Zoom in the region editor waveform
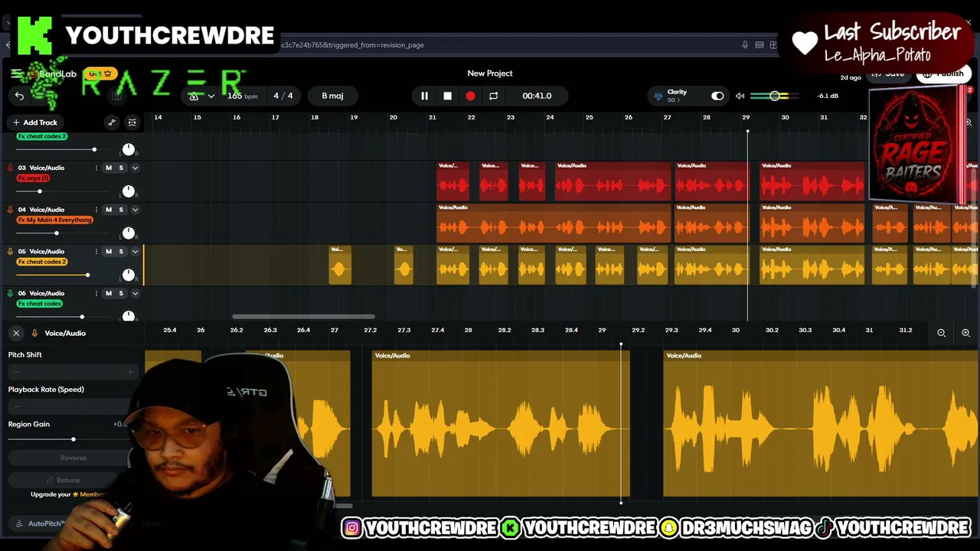 965,333
